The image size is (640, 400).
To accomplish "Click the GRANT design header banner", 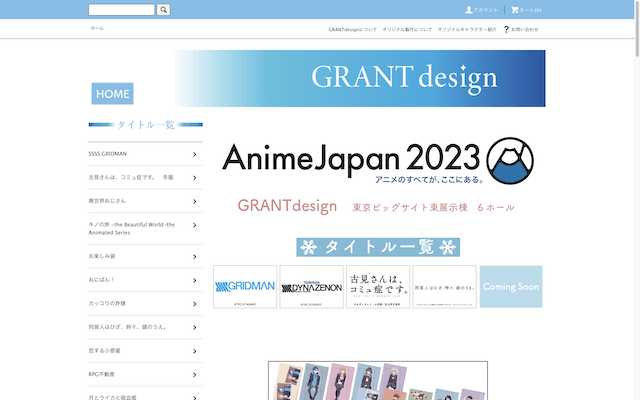I will point(360,78).
